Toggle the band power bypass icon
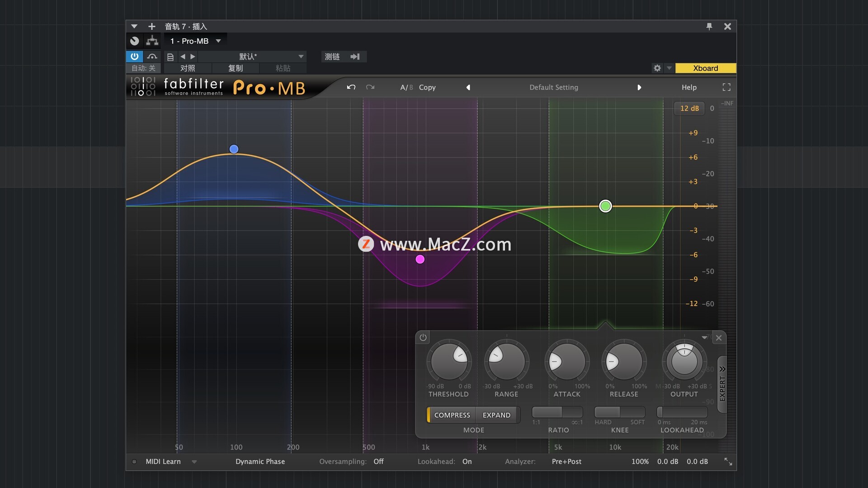The width and height of the screenshot is (868, 488). coord(423,337)
